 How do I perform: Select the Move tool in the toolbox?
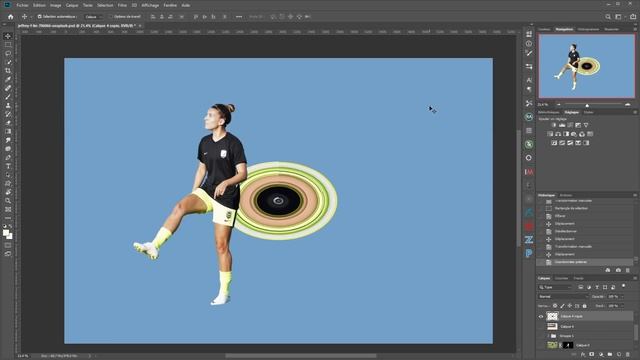point(8,36)
